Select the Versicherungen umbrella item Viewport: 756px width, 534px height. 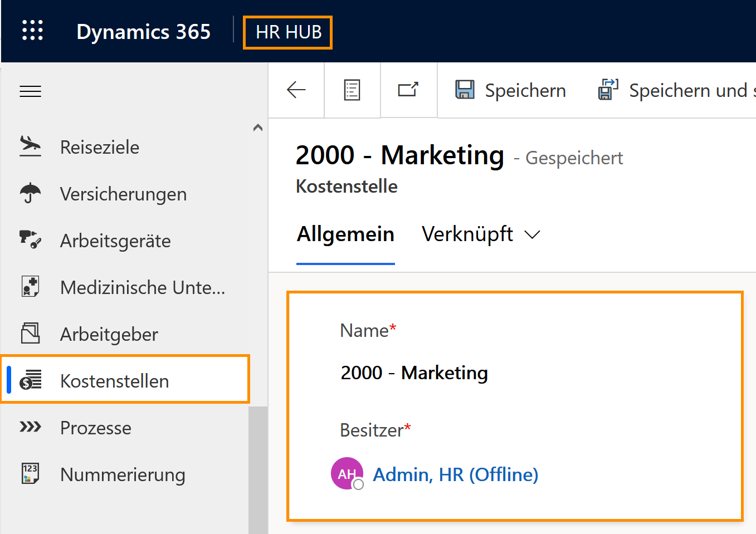(123, 194)
